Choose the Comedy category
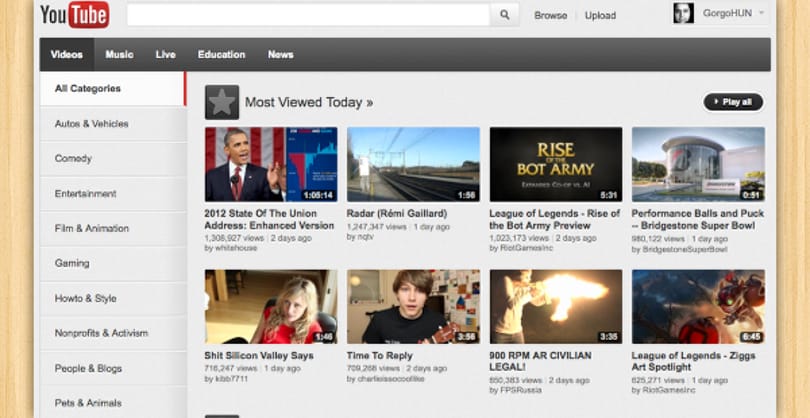The width and height of the screenshot is (810, 418). point(113,159)
